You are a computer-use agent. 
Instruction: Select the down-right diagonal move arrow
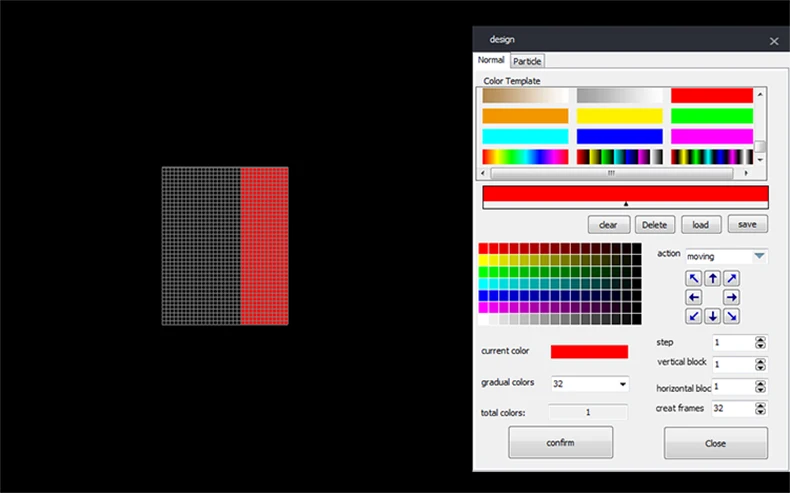[x=732, y=316]
